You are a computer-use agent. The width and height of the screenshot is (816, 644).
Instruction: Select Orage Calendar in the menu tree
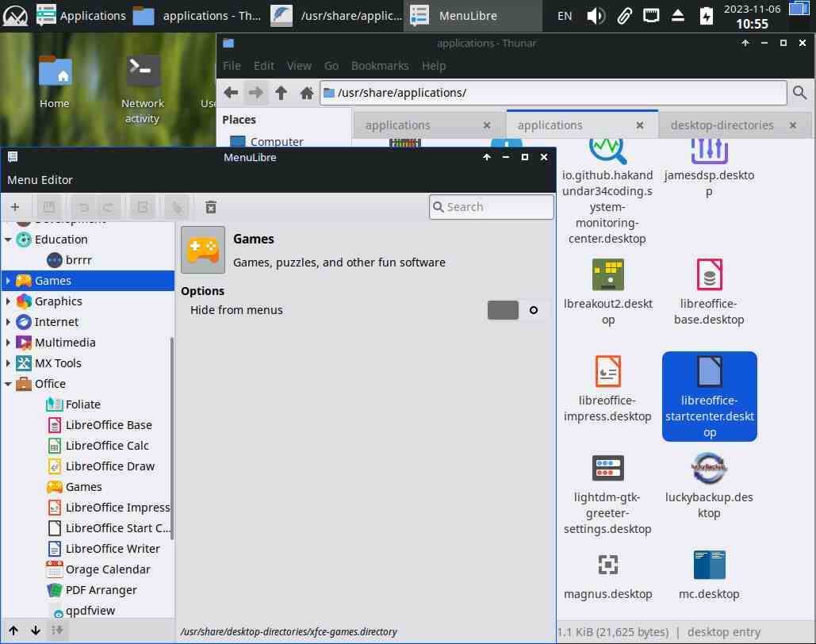click(x=108, y=569)
